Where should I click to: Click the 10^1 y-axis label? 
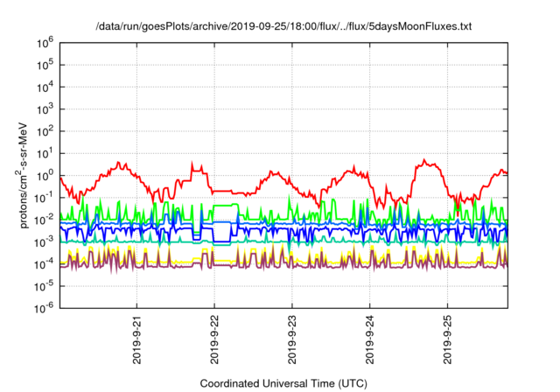[45, 155]
